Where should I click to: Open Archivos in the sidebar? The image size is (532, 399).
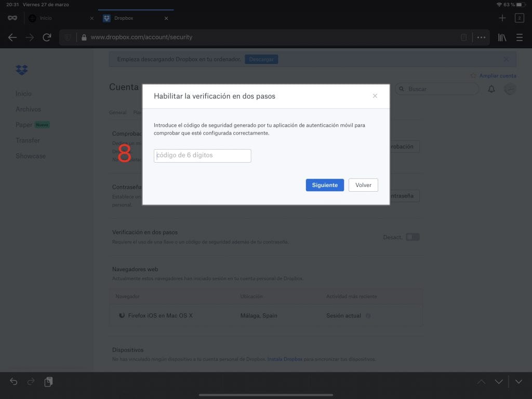[28, 109]
